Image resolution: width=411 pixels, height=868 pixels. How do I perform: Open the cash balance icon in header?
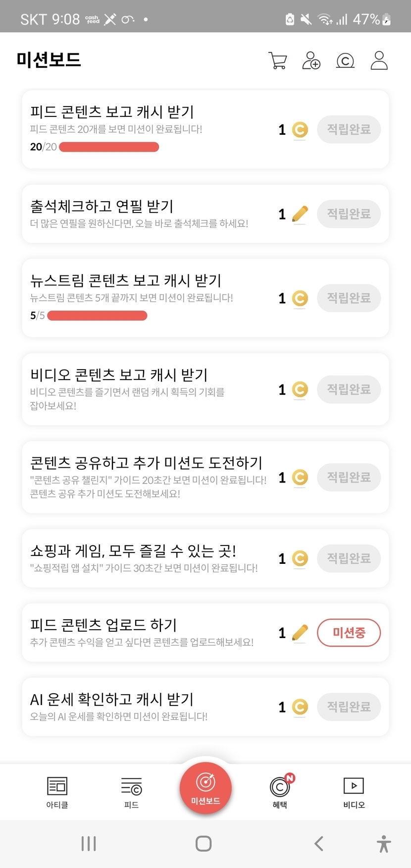point(345,60)
